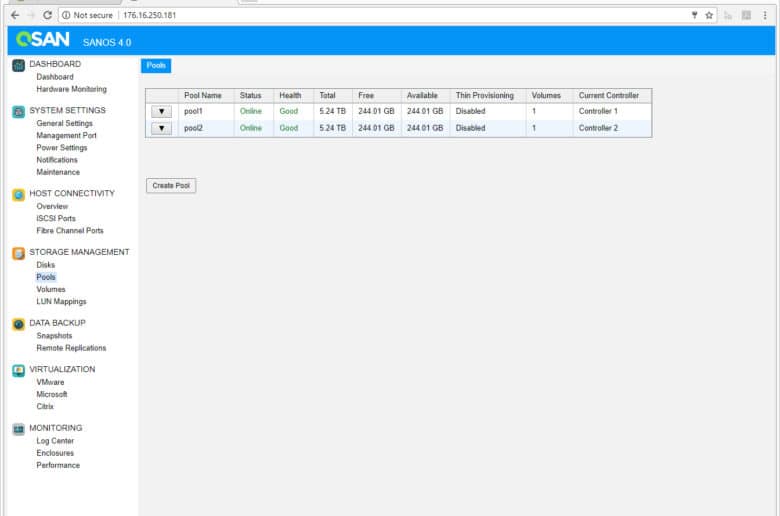Image resolution: width=780 pixels, height=516 pixels.
Task: Open browser three-dot menu
Action: [x=765, y=15]
